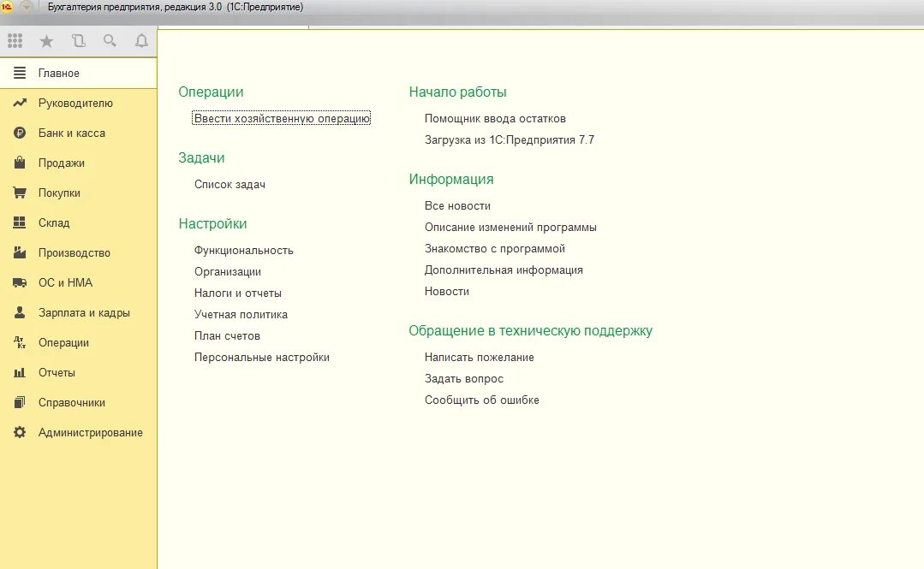Open Новости link

coord(447,291)
